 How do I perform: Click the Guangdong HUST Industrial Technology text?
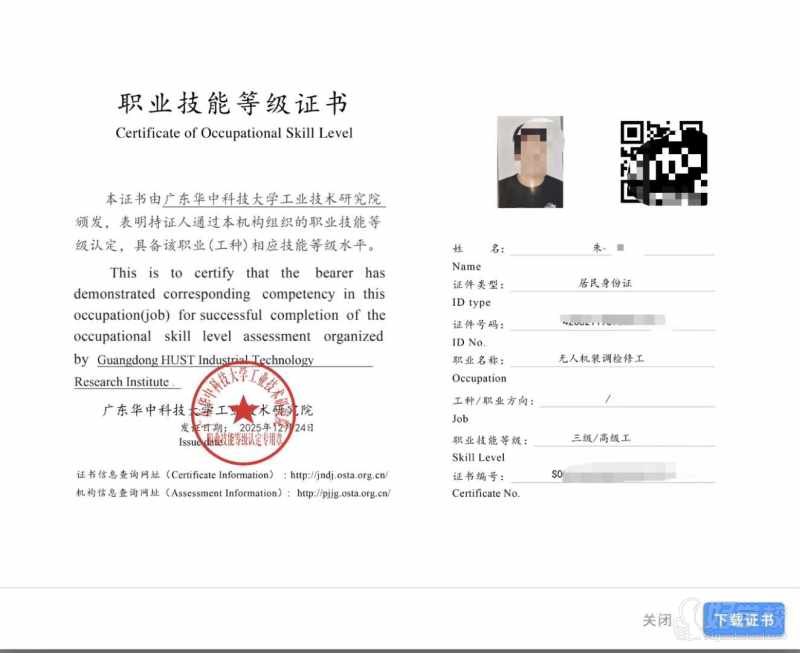206,360
